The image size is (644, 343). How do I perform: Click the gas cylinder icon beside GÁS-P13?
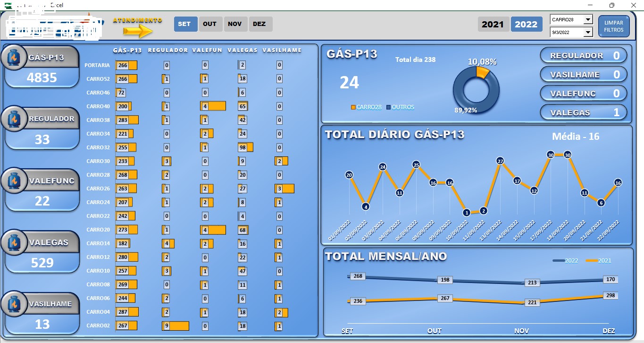pyautogui.click(x=14, y=57)
